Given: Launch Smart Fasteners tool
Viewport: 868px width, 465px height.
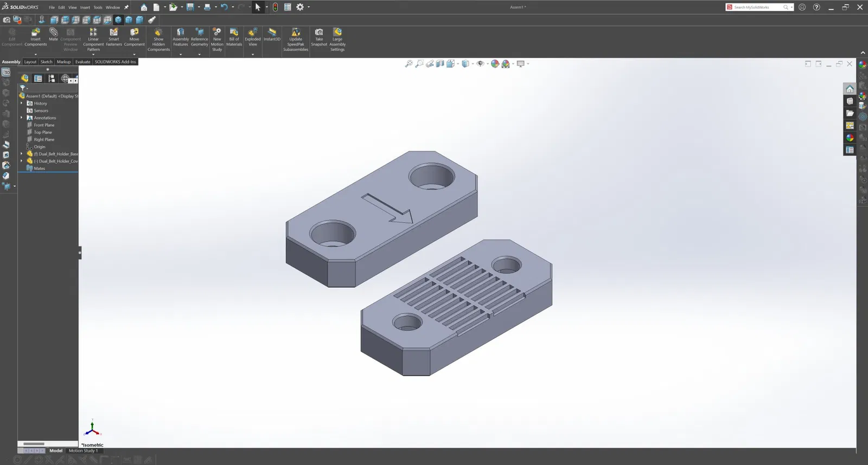Looking at the screenshot, I should [x=114, y=37].
